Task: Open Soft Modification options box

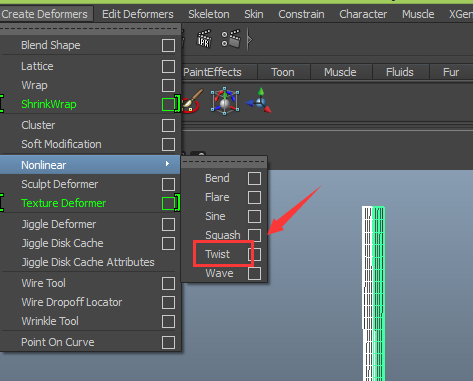Action: [x=168, y=144]
